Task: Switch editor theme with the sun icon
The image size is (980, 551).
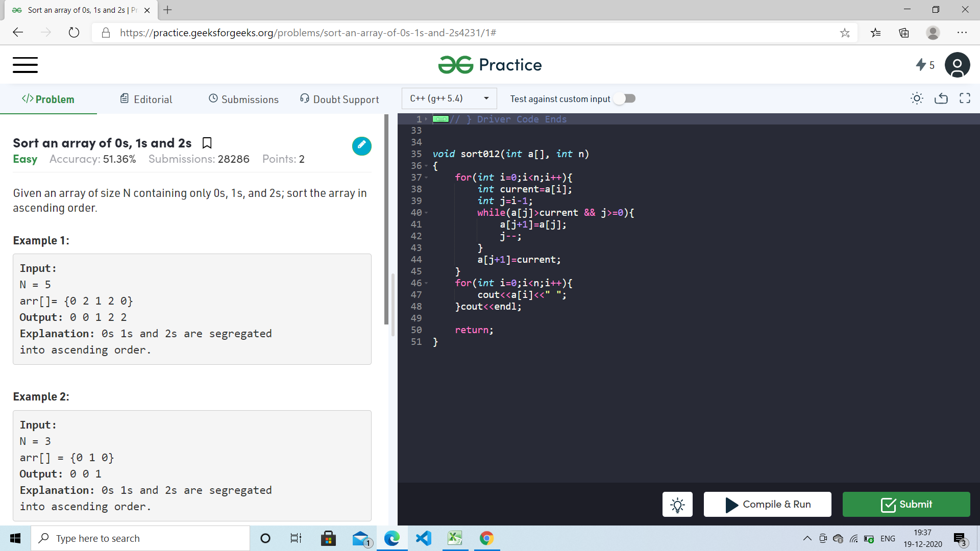Action: (917, 98)
